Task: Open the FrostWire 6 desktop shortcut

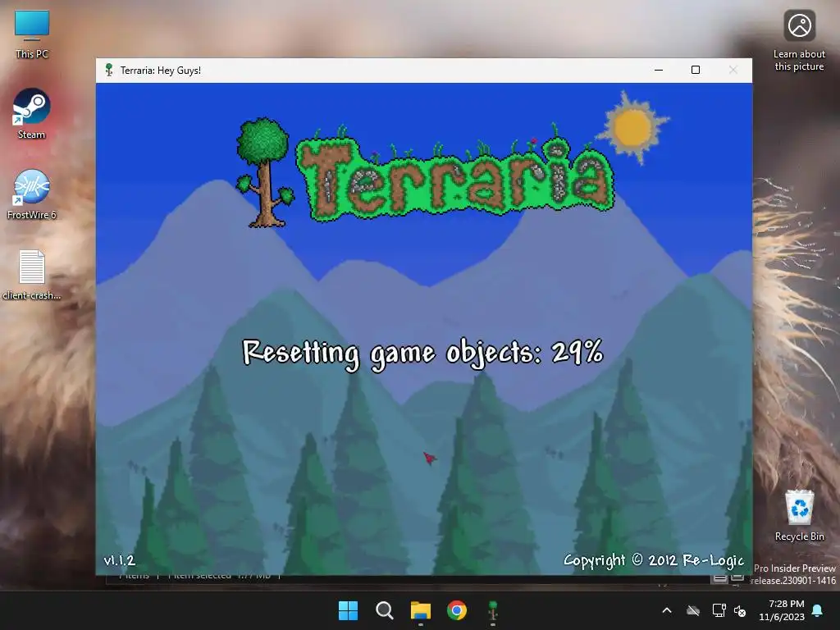Action: coord(32,194)
